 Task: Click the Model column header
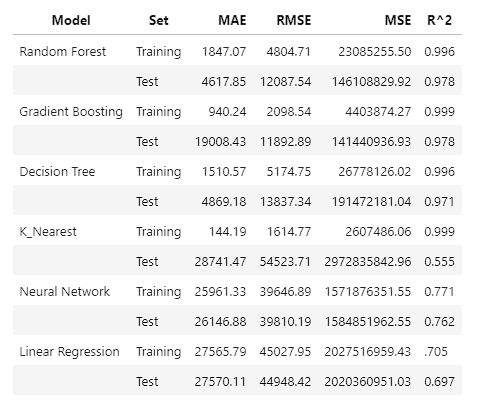pyautogui.click(x=71, y=20)
